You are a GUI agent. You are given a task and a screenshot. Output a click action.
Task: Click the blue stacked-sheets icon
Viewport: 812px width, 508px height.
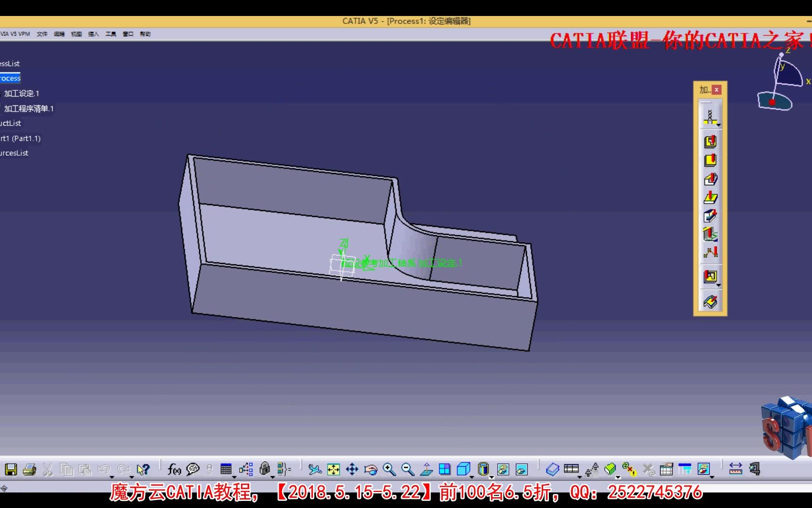(x=553, y=469)
